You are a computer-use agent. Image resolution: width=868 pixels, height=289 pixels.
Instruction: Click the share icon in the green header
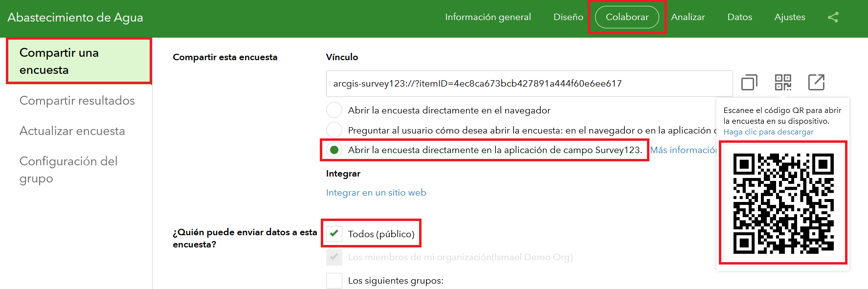(833, 17)
